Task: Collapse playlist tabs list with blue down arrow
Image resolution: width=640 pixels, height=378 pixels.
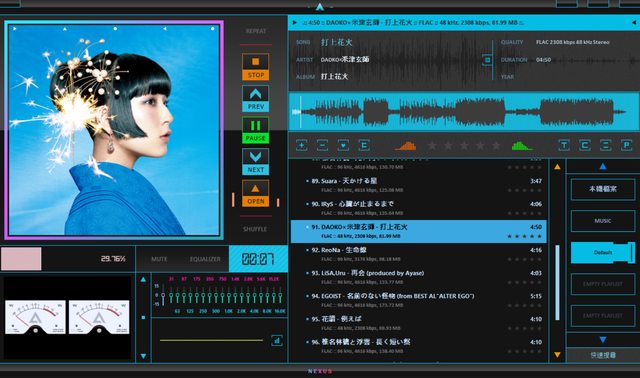Action: 603,340
